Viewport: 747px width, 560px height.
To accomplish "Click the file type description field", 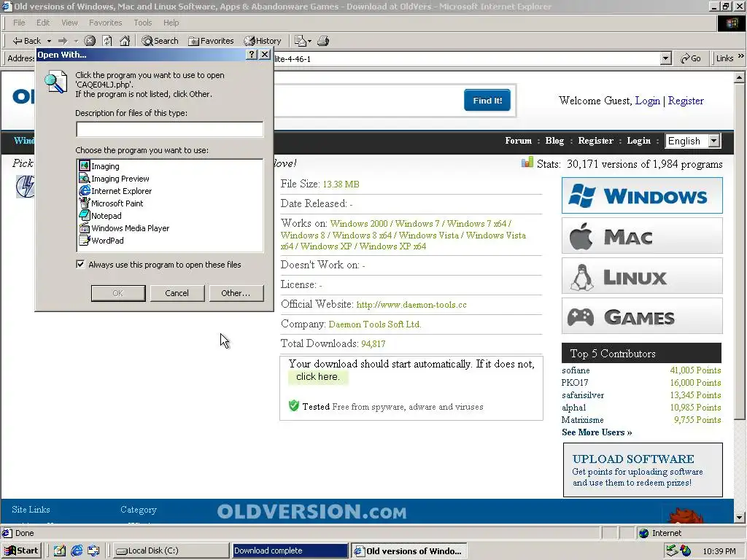I will pyautogui.click(x=169, y=129).
